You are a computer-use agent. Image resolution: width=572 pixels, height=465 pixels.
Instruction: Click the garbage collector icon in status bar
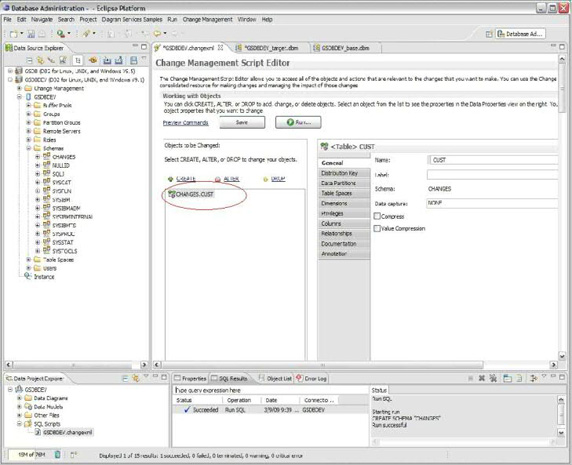tap(57, 455)
